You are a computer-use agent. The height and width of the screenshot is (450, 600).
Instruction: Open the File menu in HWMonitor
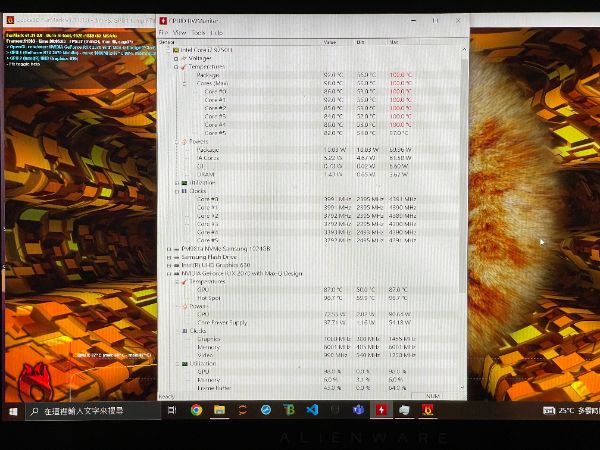[x=163, y=33]
